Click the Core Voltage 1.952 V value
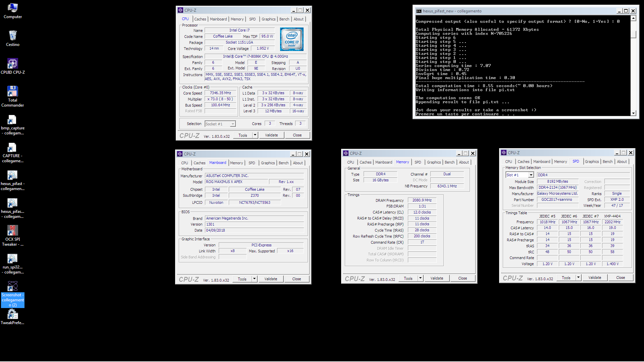The width and height of the screenshot is (644, 362). pyautogui.click(x=263, y=49)
